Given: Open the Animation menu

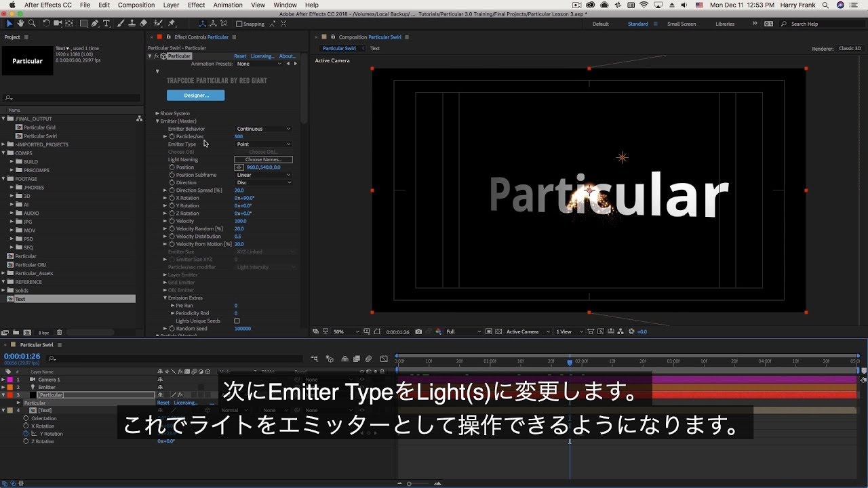Looking at the screenshot, I should [228, 5].
